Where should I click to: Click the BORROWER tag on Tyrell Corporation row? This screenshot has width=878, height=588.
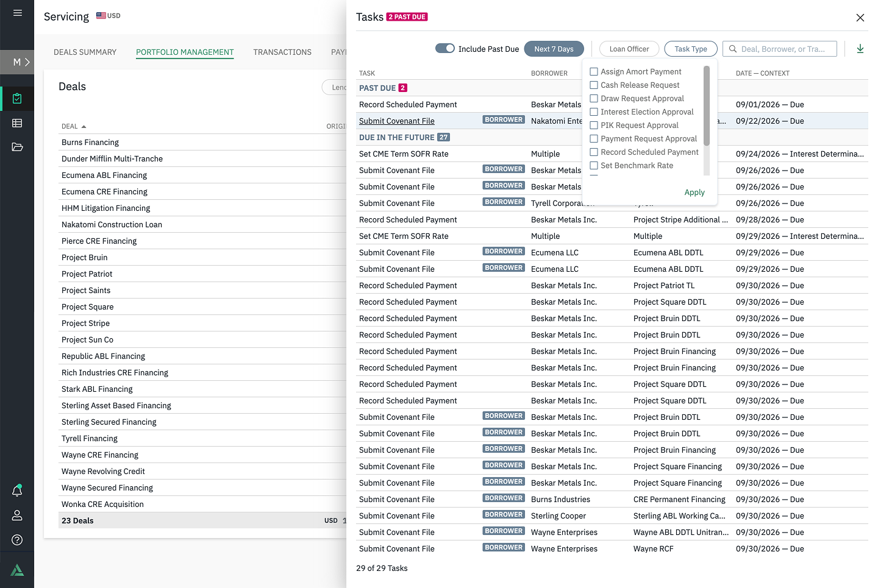pyautogui.click(x=504, y=202)
